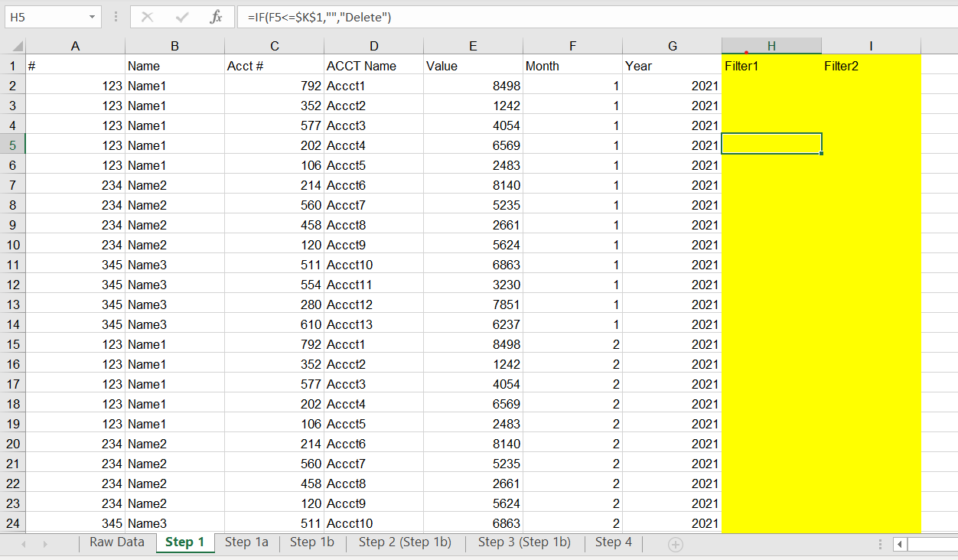Select the row 1 header
Viewport: 958px width, 560px height.
[x=12, y=66]
